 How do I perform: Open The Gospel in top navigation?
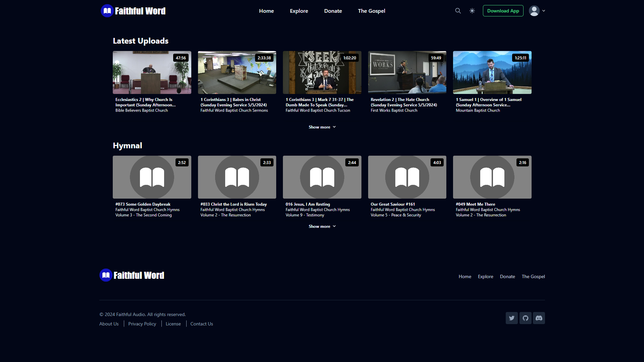coord(371,11)
